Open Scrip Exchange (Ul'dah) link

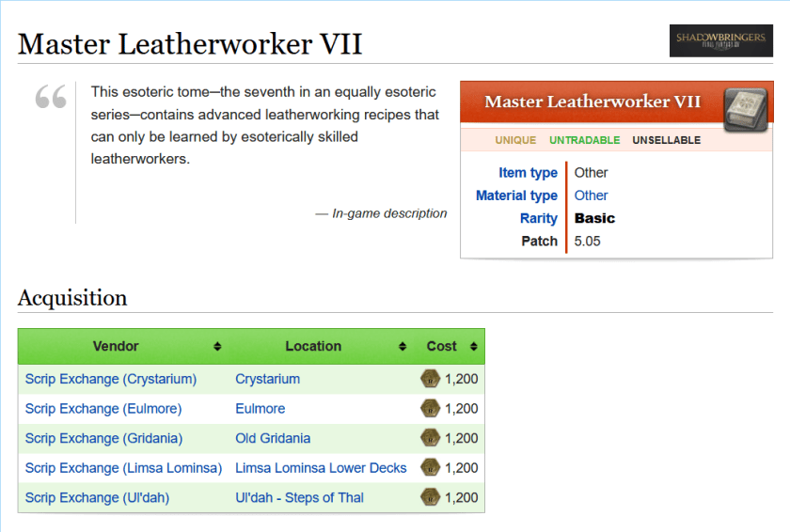tap(97, 498)
